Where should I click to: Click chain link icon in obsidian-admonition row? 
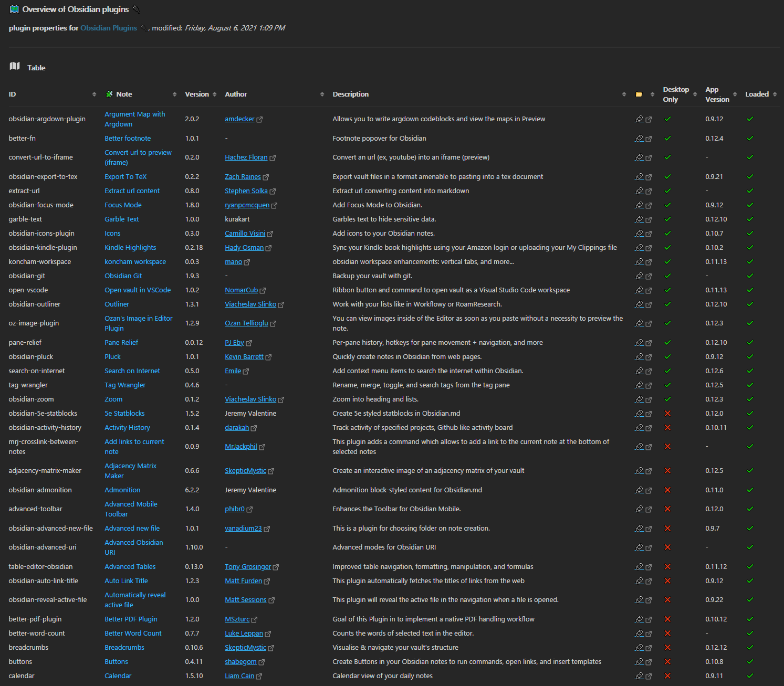click(x=639, y=490)
